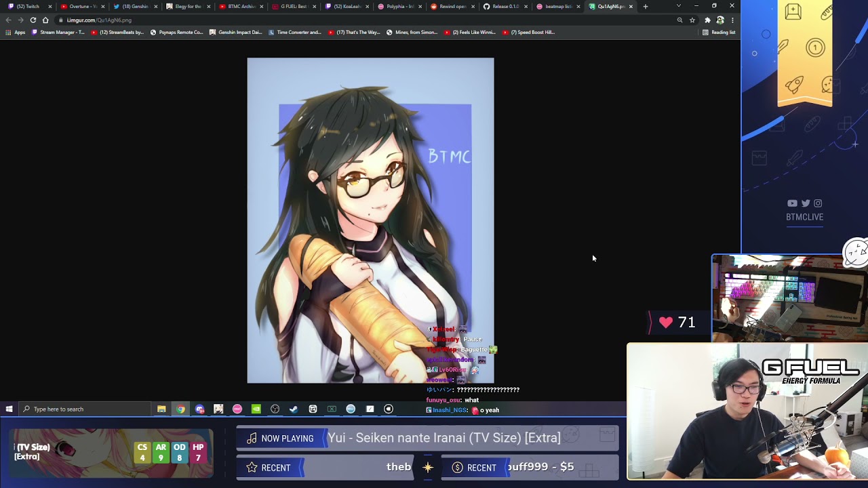Image resolution: width=868 pixels, height=488 pixels.
Task: Open the Windows Start menu
Action: click(9, 409)
